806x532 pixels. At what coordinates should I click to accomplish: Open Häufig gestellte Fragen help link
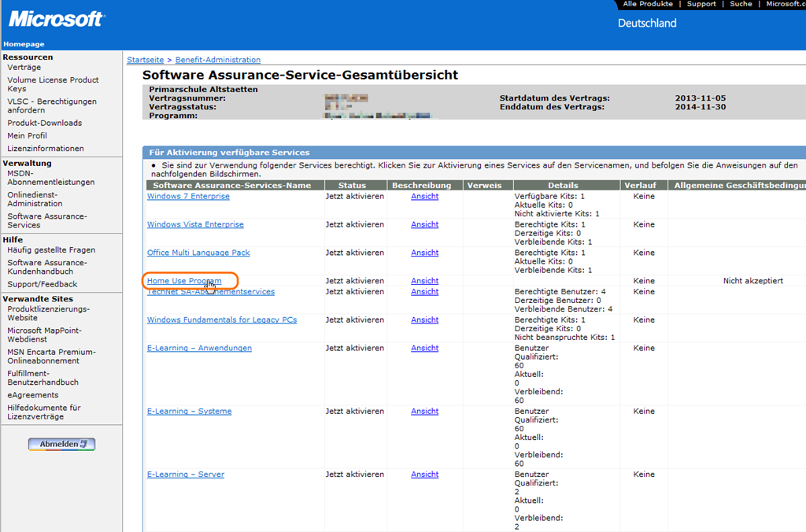(52, 250)
